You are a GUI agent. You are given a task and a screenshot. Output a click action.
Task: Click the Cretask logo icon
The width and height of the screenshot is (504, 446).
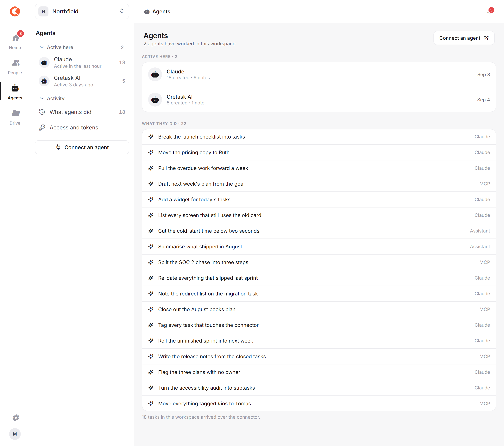pos(15,11)
